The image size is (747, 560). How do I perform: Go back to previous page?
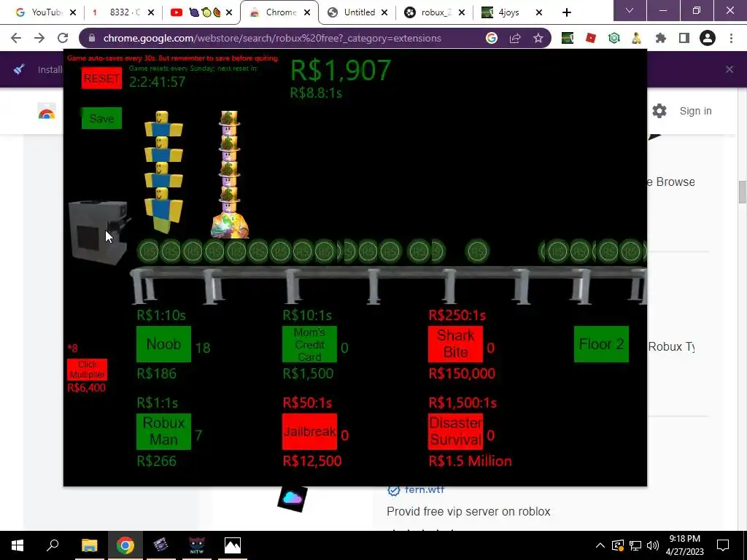coord(16,38)
